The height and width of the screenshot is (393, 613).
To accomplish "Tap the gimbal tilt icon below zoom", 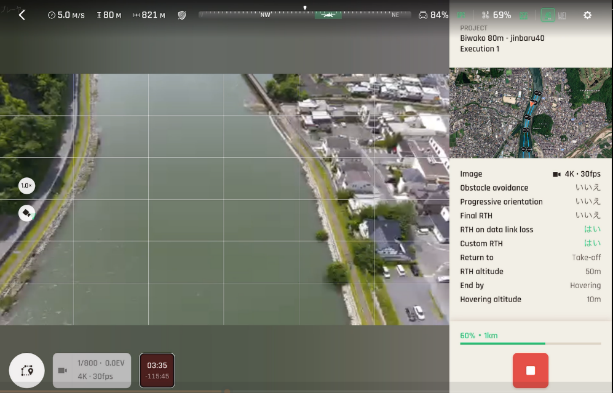I will tap(27, 213).
